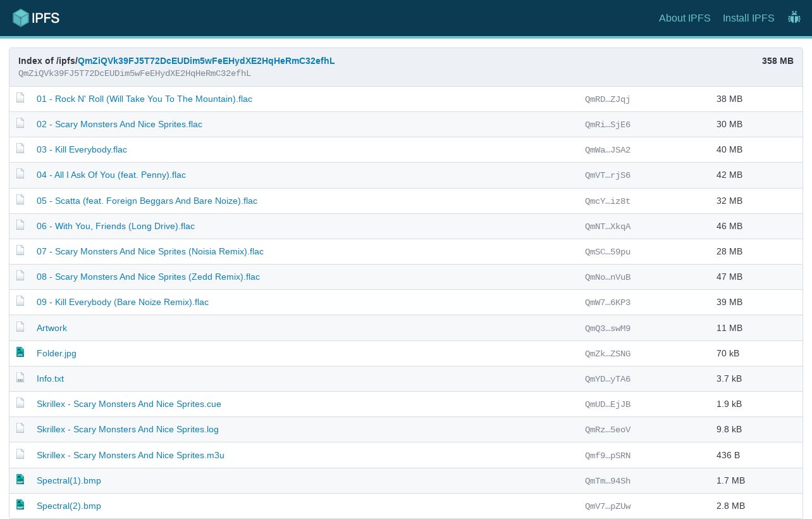Open 05 - Scatta feat. Foreign Beggars track
Image resolution: width=812 pixels, height=519 pixels.
click(x=147, y=201)
